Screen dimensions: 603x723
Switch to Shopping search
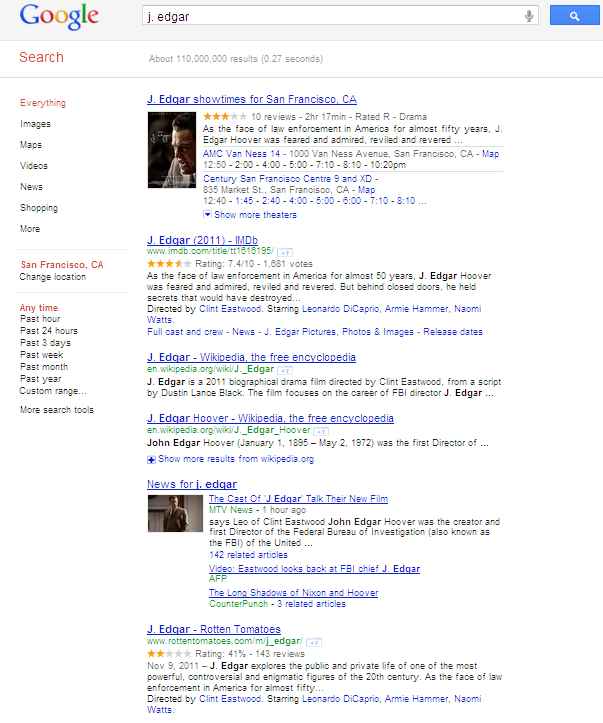click(39, 208)
